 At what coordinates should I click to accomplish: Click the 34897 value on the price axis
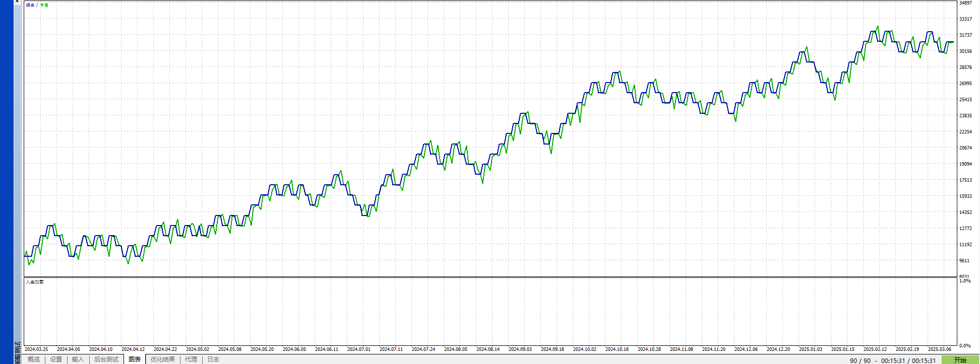pos(965,3)
